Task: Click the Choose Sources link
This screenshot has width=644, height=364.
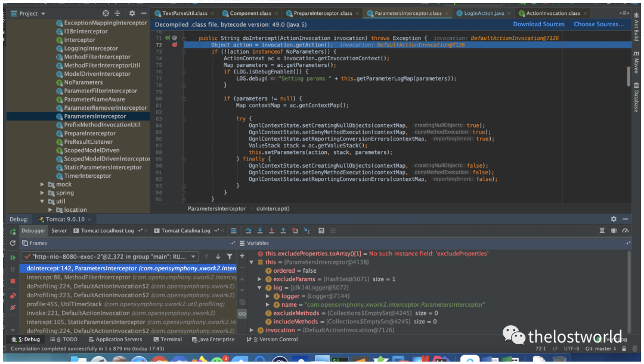Action: [598, 24]
